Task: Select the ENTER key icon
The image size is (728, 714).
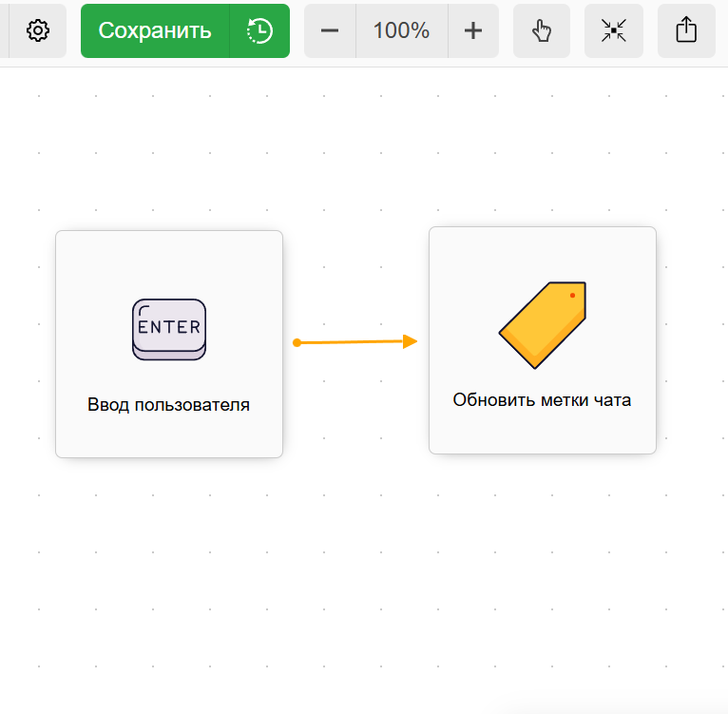Action: (169, 329)
